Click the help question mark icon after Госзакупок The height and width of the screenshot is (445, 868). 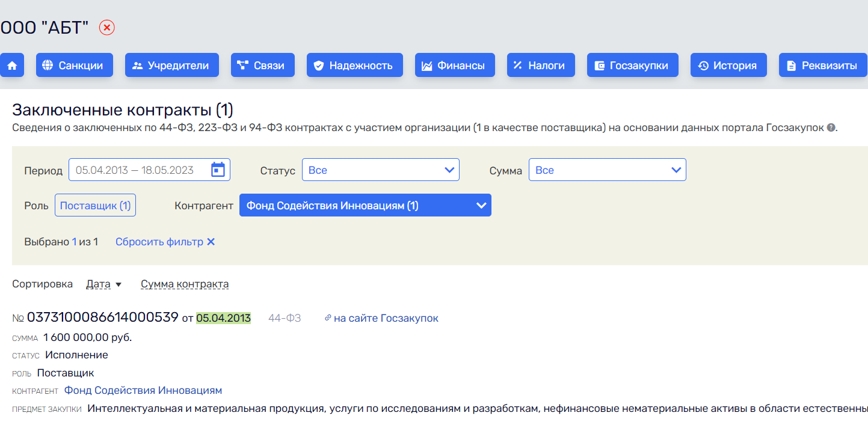click(x=831, y=128)
